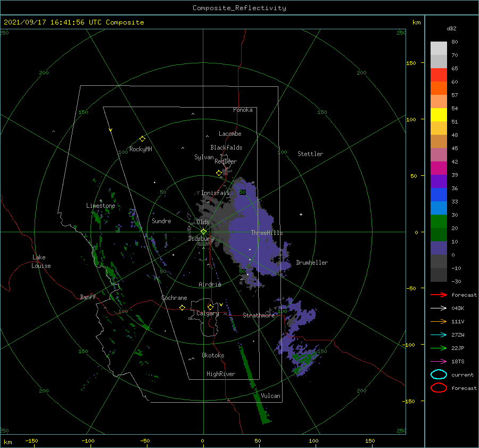Click the Ponoka city label
The width and height of the screenshot is (479, 448).
pos(243,110)
